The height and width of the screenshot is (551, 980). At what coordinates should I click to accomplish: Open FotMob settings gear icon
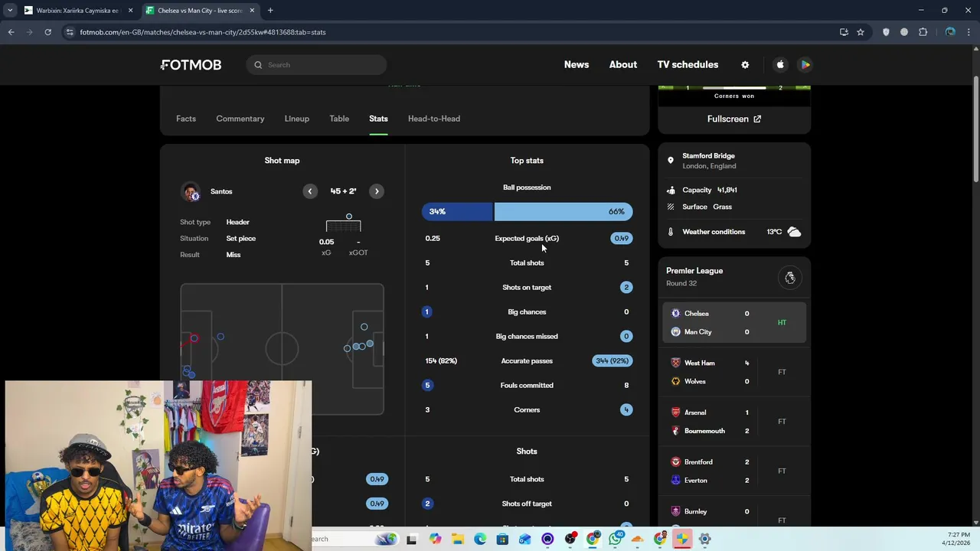[x=745, y=65]
